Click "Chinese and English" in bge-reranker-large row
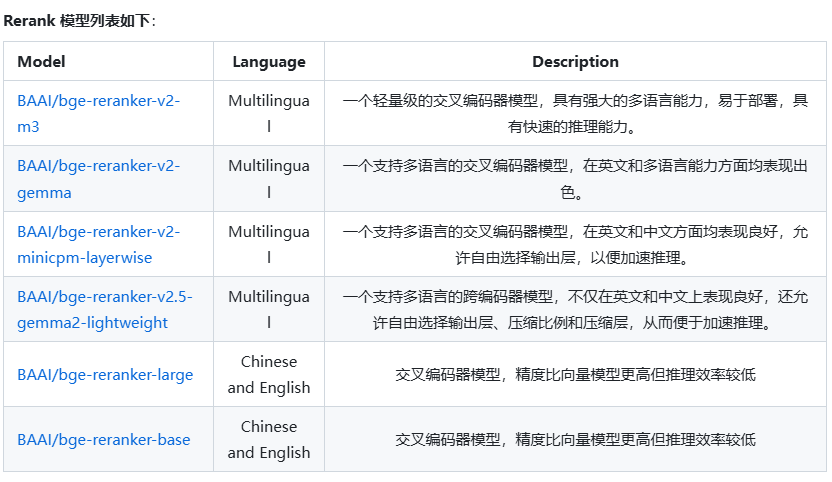This screenshot has height=482, width=832. tap(269, 375)
